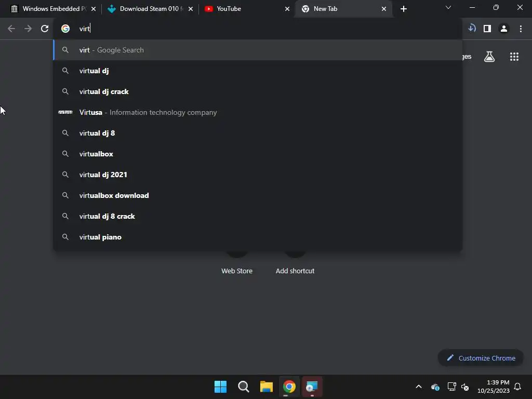This screenshot has height=399, width=532.
Task: Click the Google icon in the address bar
Action: coord(65,29)
